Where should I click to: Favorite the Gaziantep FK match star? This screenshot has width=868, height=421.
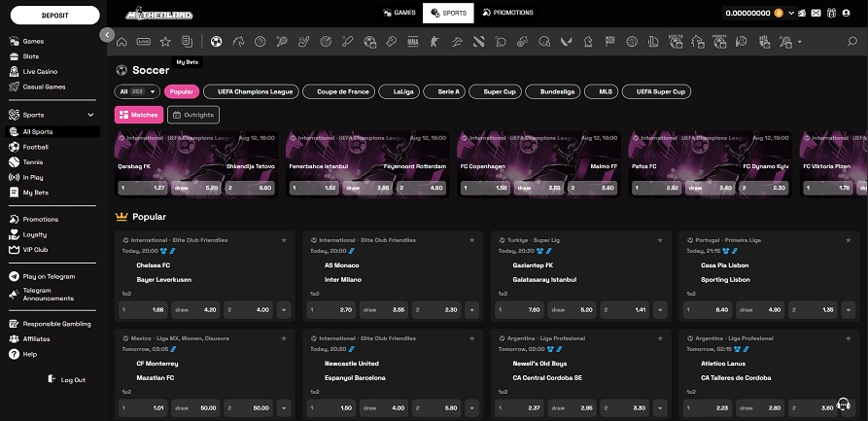click(660, 240)
